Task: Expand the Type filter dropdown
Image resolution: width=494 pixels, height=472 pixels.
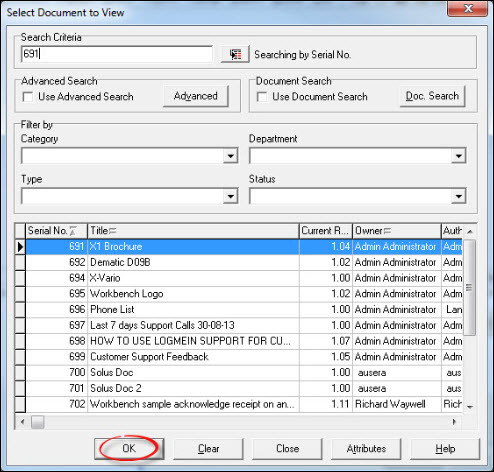Action: pyautogui.click(x=230, y=196)
